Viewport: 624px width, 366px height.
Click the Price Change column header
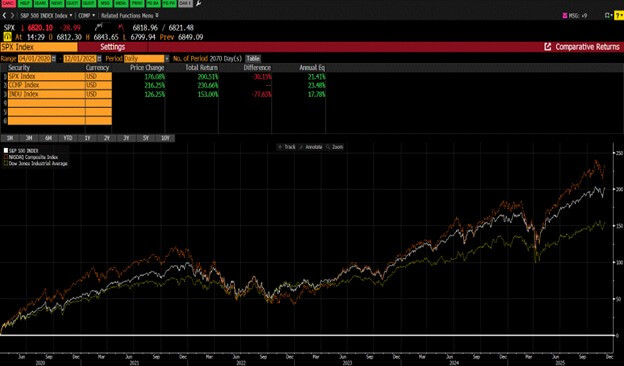tap(147, 68)
